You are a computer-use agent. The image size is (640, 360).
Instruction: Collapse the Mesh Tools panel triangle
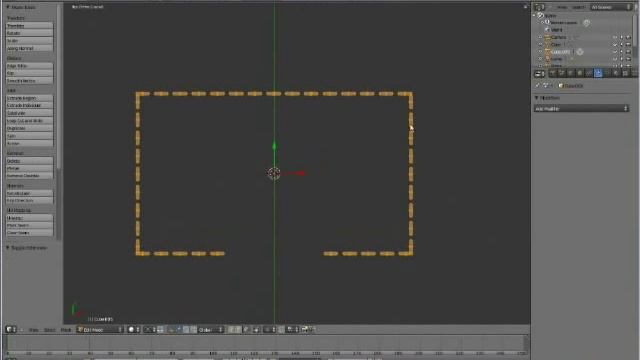tap(8, 7)
